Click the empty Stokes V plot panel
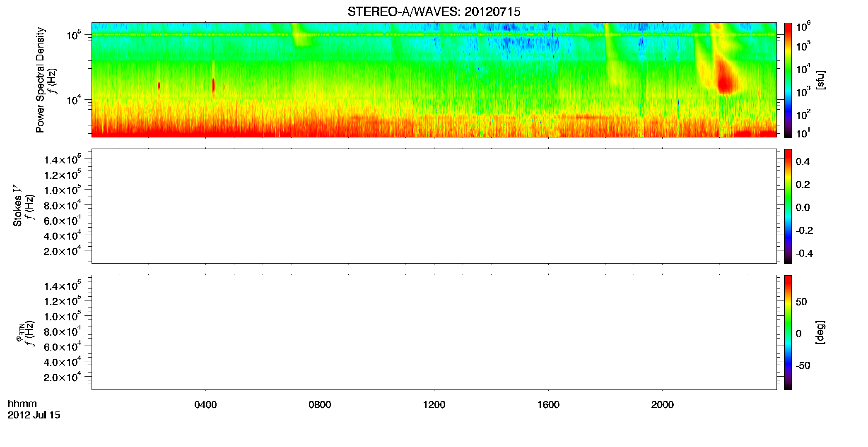Screen dimensions: 868x447 (x=434, y=206)
